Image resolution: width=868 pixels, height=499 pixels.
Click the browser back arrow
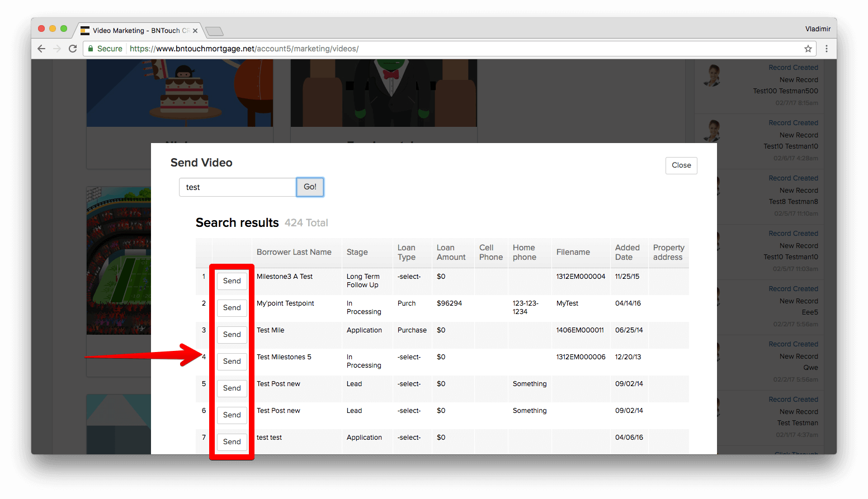tap(41, 49)
